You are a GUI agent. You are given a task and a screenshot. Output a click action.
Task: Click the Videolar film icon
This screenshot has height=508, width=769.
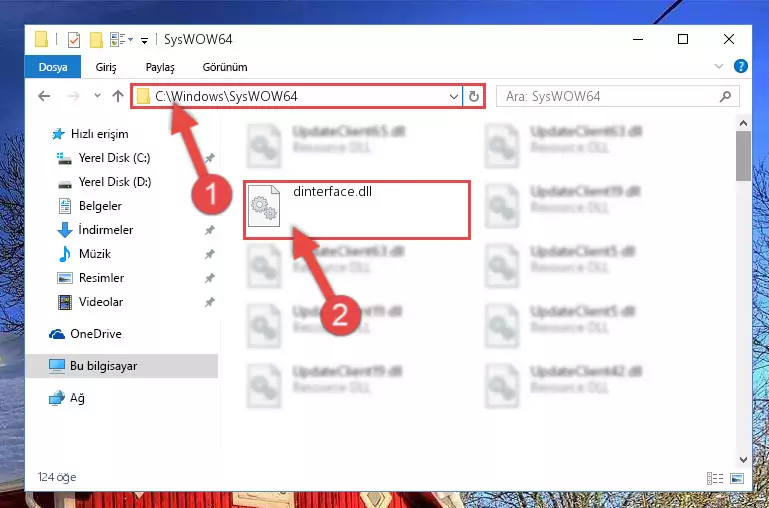pos(65,302)
